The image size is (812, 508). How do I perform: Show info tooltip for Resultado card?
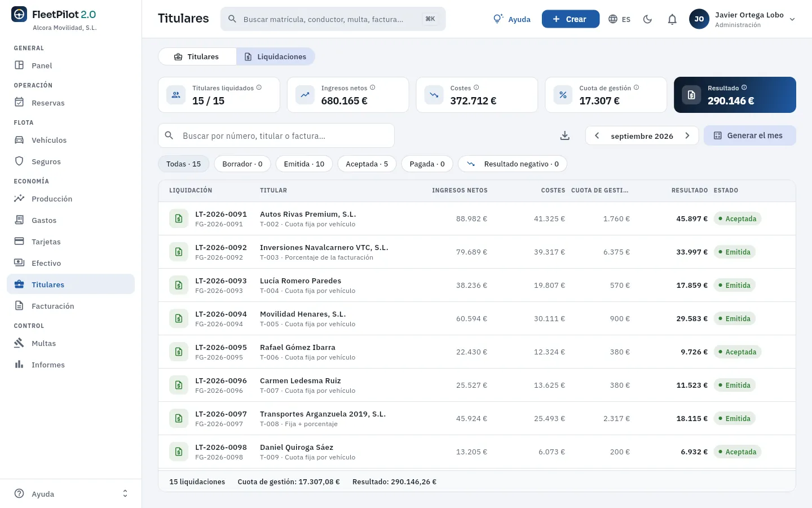[x=744, y=87]
